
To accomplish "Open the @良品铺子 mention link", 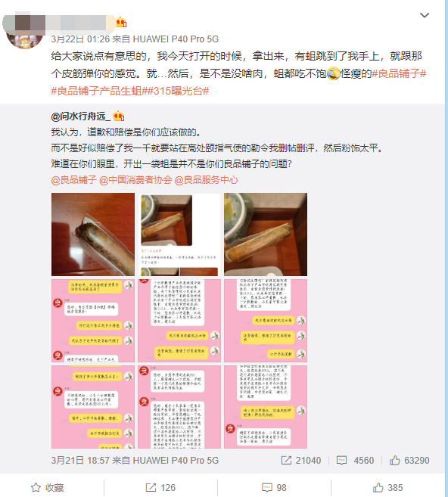I will (74, 180).
